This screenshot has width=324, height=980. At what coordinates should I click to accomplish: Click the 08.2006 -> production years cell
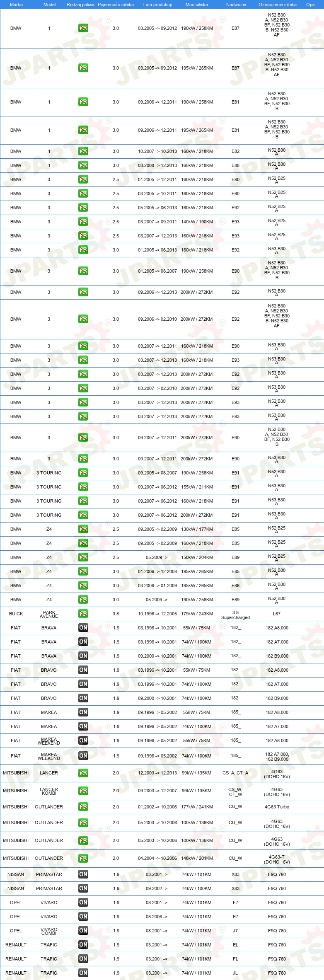click(x=157, y=917)
